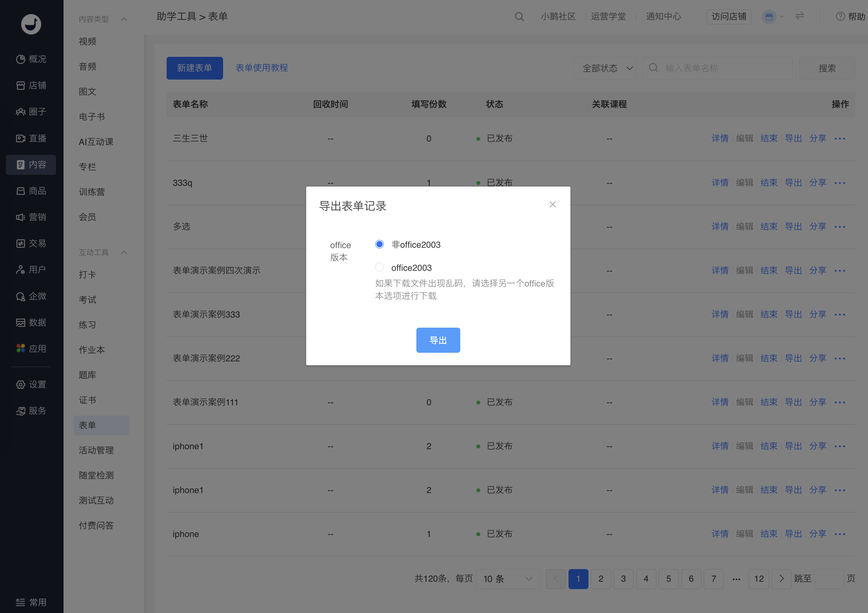The width and height of the screenshot is (868, 613).
Task: Open the 考试 menu item
Action: pos(87,300)
